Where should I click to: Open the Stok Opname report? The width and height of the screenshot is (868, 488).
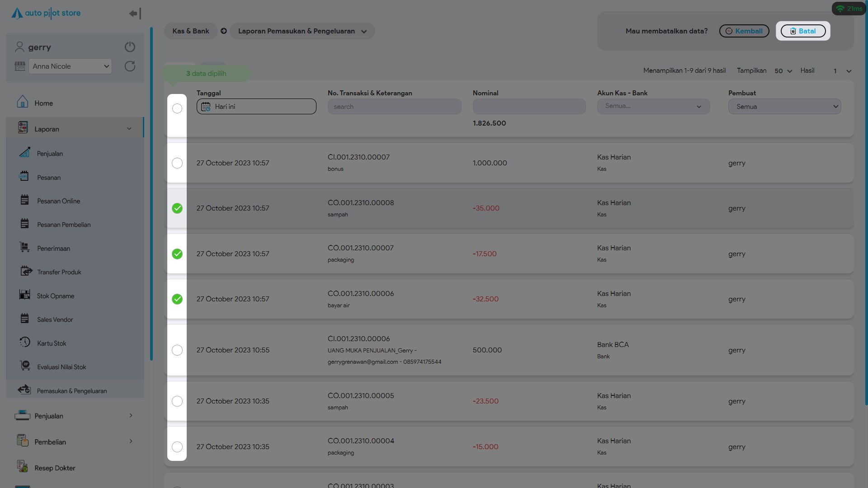55,296
